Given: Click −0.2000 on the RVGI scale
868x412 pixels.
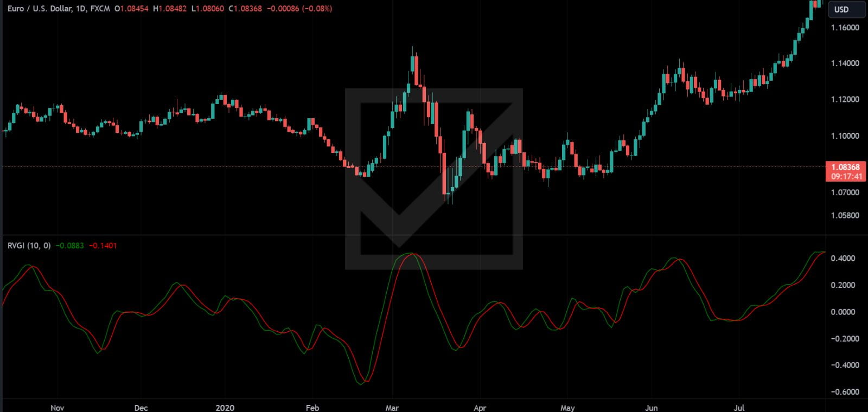Looking at the screenshot, I should pos(845,339).
